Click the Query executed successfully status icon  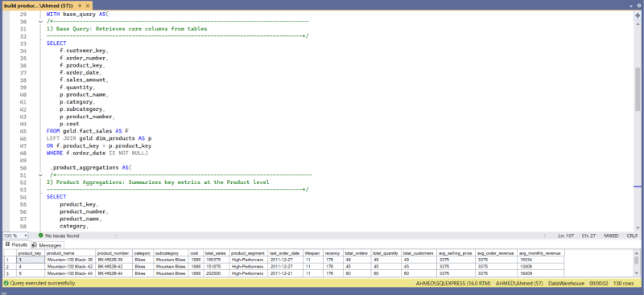click(6, 283)
